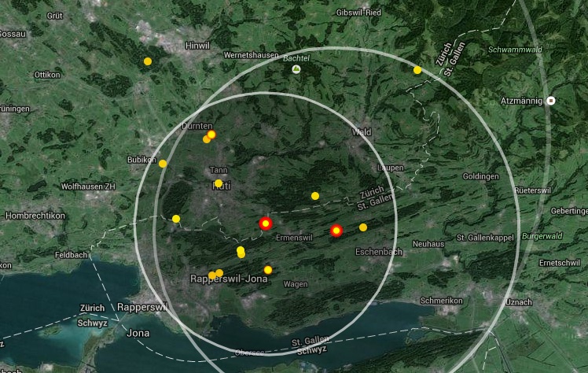
Task: Select the yellow marker beside Bubikon
Action: (x=163, y=164)
